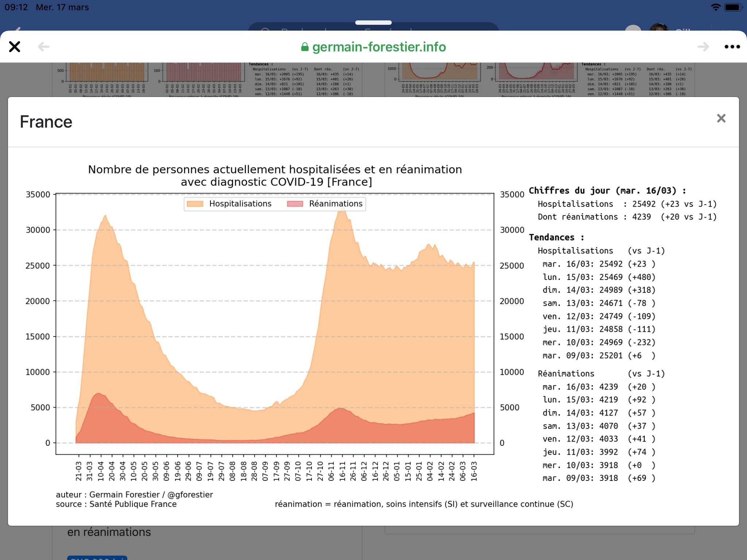Close the France chart modal
This screenshot has width=747, height=560.
pos(721,118)
